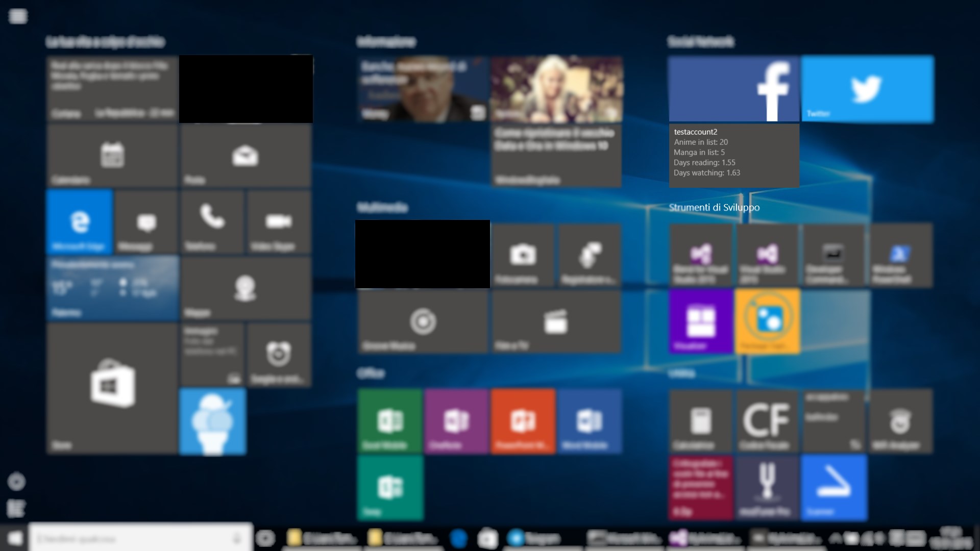
Task: Launch Microsoft Edge from its blue tile
Action: pos(79,222)
